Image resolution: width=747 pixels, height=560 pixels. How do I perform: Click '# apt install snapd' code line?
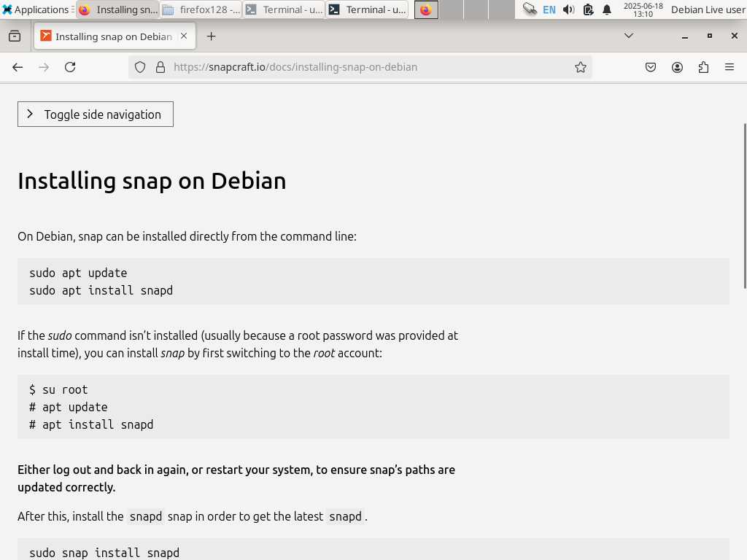coord(91,424)
